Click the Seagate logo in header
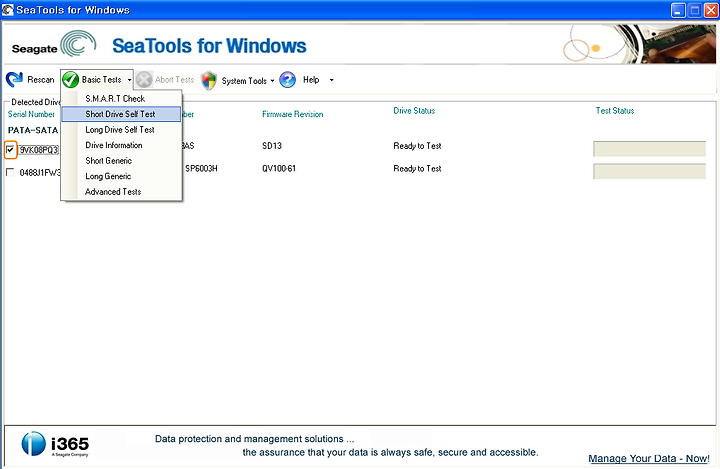The width and height of the screenshot is (720, 469). pyautogui.click(x=54, y=44)
